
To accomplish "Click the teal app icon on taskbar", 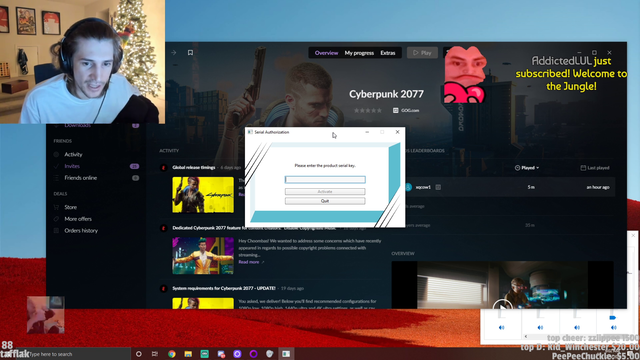I will coord(204,354).
